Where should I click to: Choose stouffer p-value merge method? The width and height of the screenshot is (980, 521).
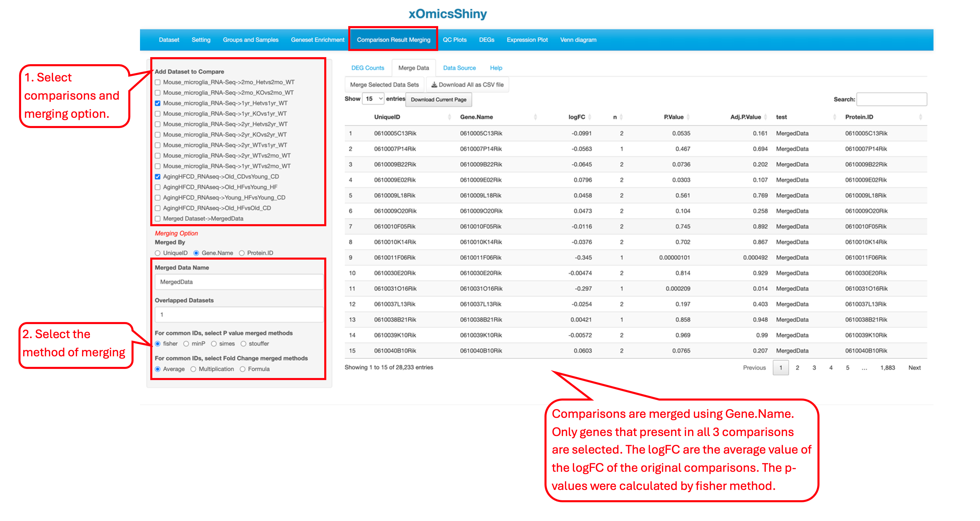243,344
